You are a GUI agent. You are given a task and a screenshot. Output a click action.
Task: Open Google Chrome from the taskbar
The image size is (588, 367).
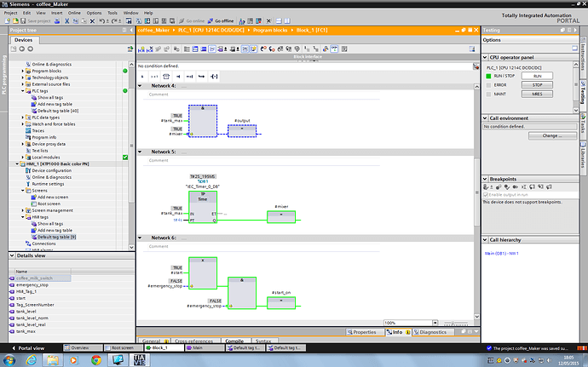tap(96, 360)
